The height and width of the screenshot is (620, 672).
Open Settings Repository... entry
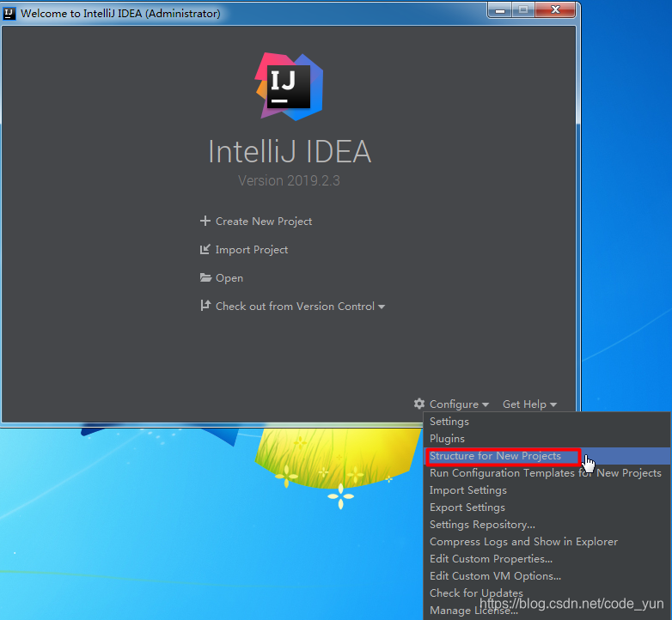tap(547, 525)
